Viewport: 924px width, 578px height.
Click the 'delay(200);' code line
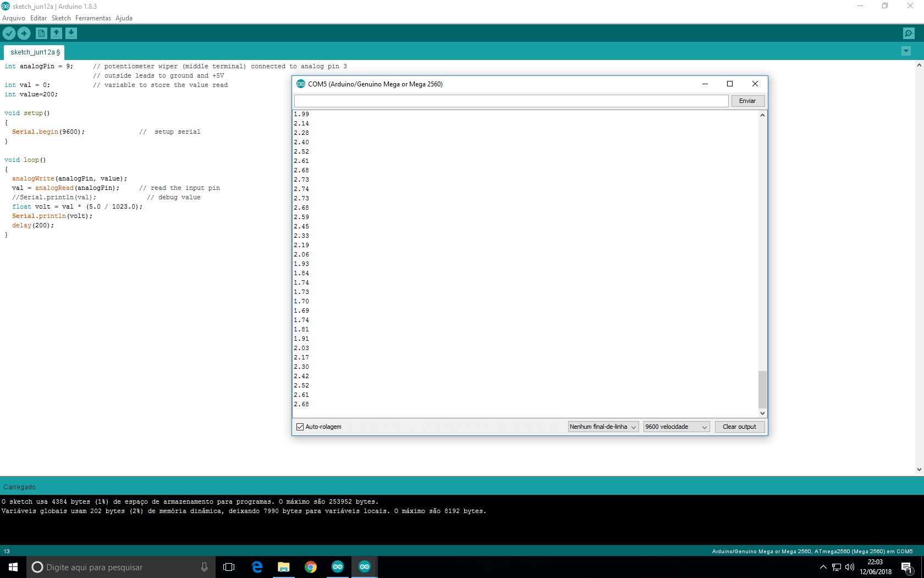(x=33, y=225)
